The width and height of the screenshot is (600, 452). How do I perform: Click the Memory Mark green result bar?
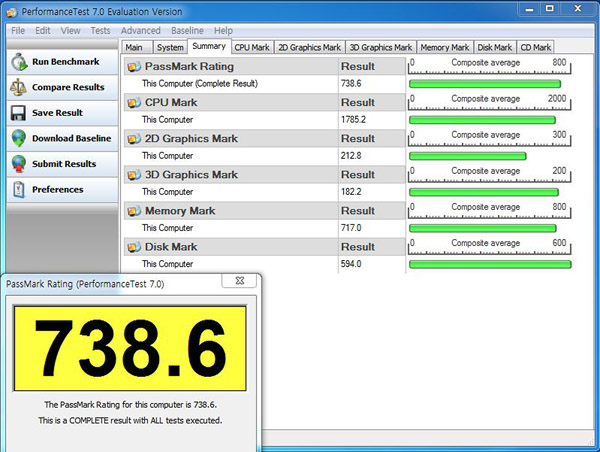point(483,228)
